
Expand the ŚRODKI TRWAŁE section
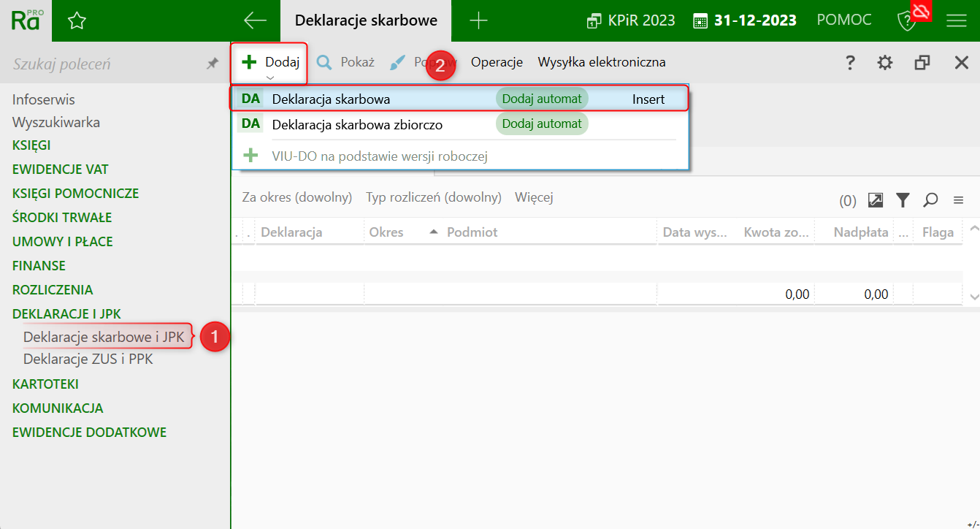(x=62, y=218)
